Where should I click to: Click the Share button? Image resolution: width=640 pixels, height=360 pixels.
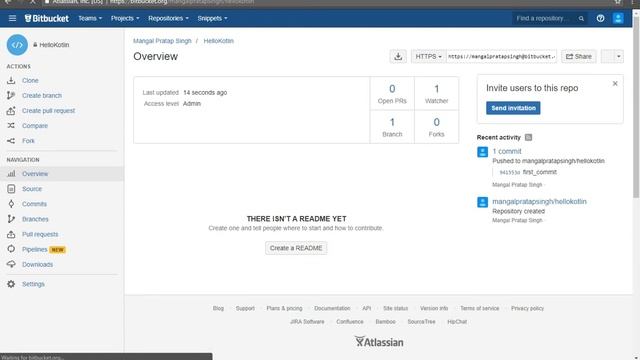pos(579,56)
